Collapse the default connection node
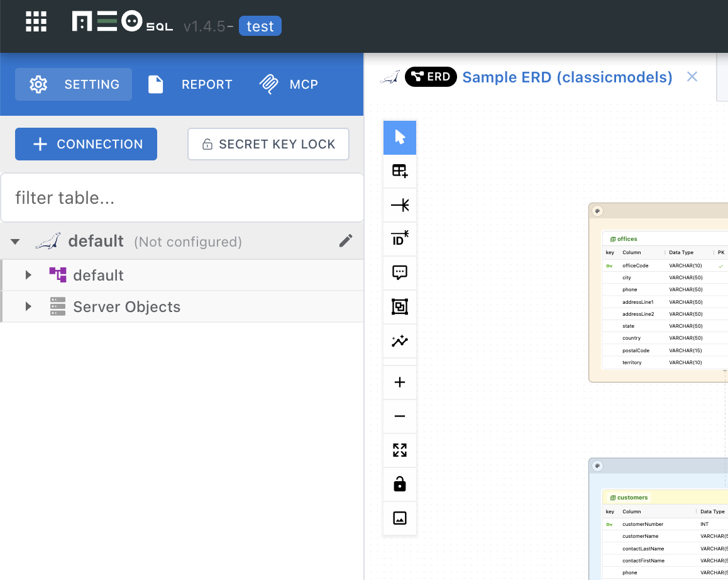Viewport: 728px width, 580px height. click(15, 242)
